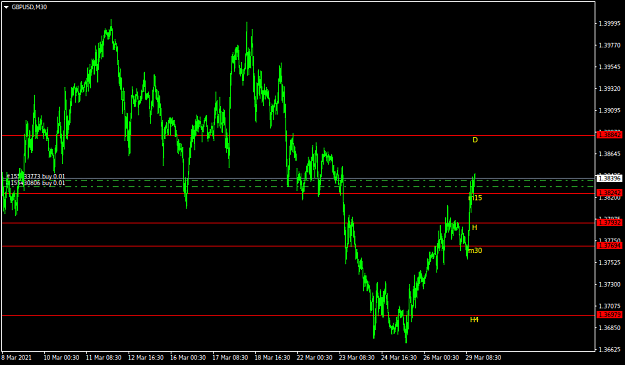Click the 1.37075 value on price scale
The width and height of the screenshot is (625, 365).
[609, 306]
